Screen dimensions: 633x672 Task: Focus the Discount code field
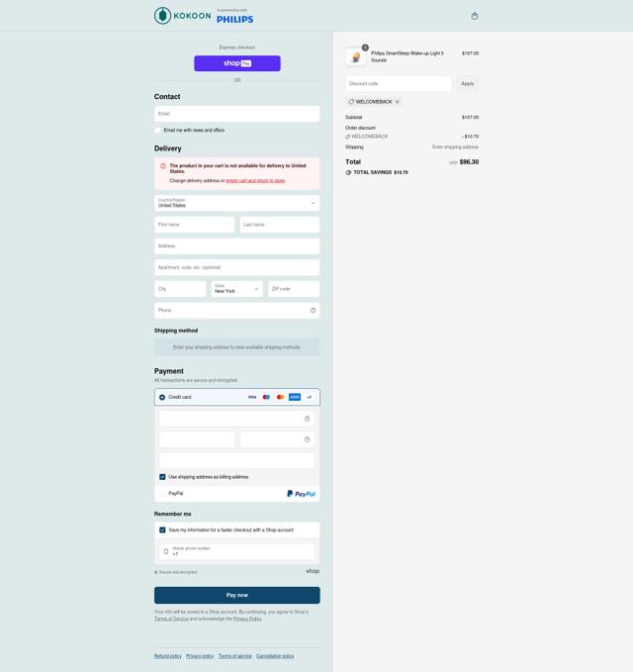click(x=399, y=83)
